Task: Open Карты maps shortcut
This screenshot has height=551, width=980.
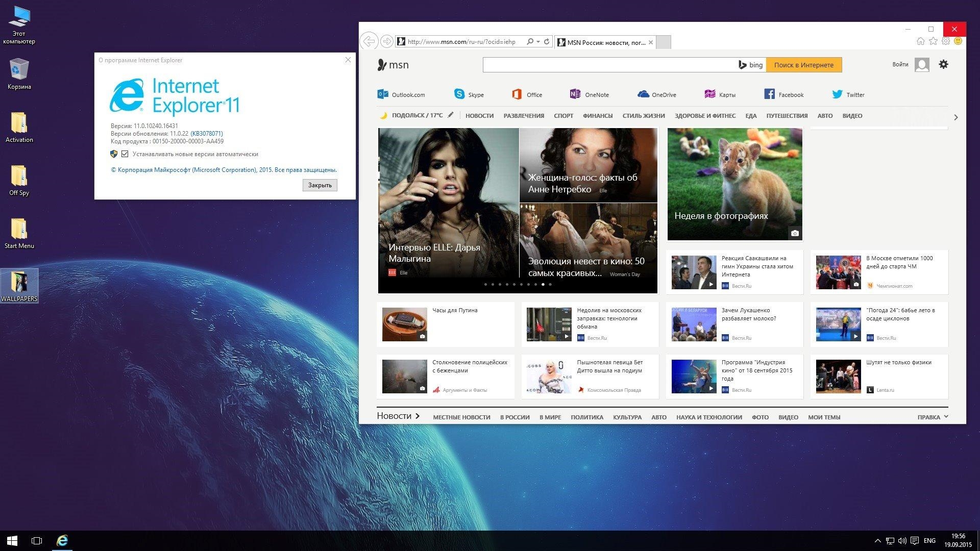Action: (x=720, y=94)
